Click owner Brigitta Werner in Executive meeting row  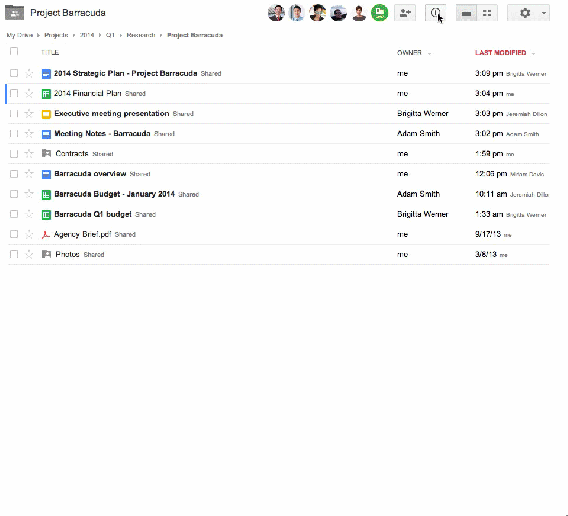tap(423, 113)
